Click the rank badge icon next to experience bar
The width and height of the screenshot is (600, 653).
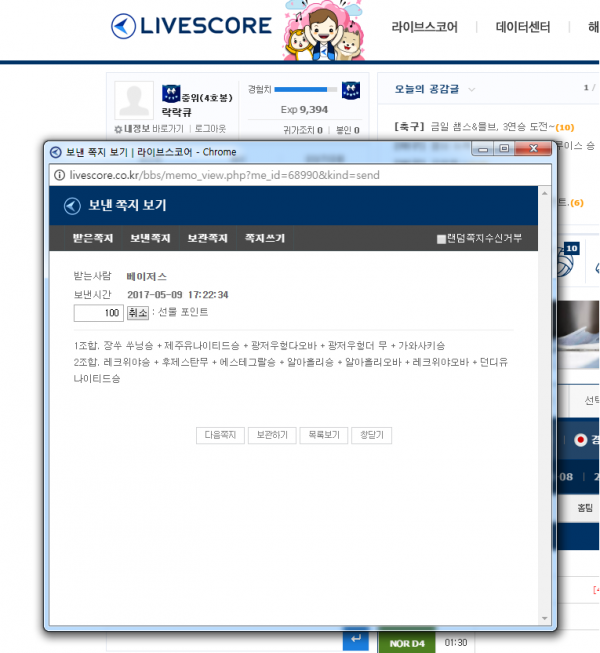351,90
